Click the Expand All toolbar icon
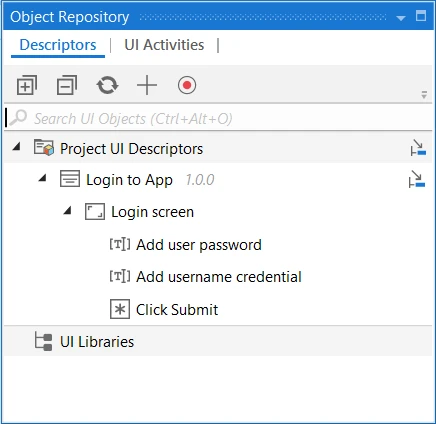The height and width of the screenshot is (424, 436). point(27,85)
